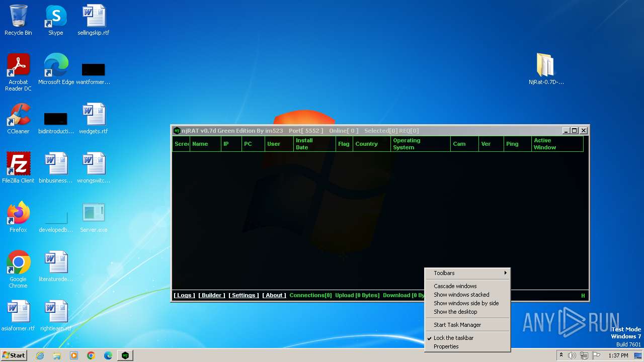Select the literaturede document icon
The height and width of the screenshot is (362, 644).
56,266
